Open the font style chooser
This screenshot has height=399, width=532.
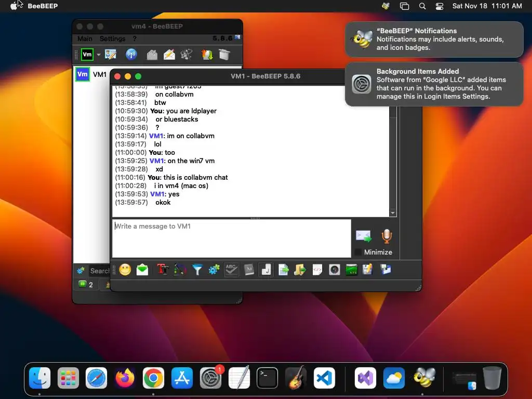163,270
